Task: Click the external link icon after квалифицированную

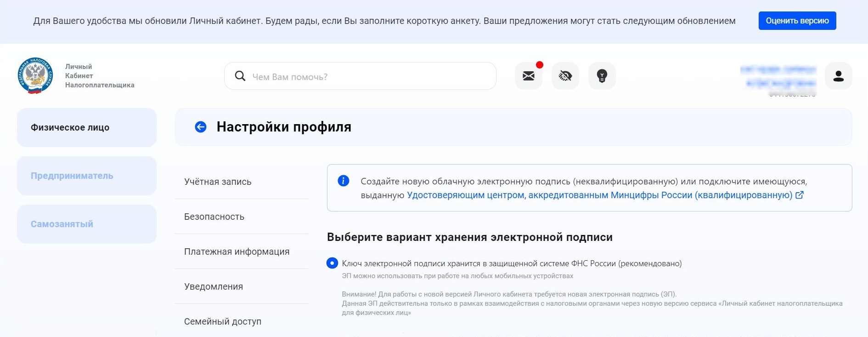Action: point(800,195)
